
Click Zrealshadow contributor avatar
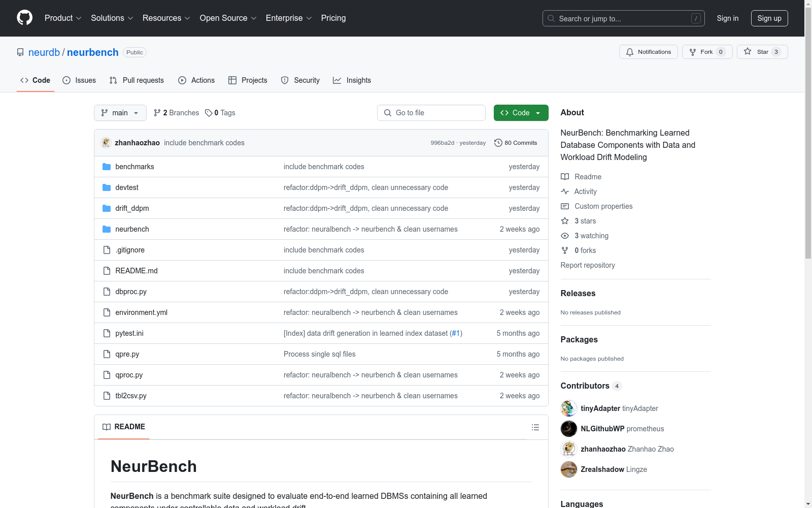(x=569, y=469)
